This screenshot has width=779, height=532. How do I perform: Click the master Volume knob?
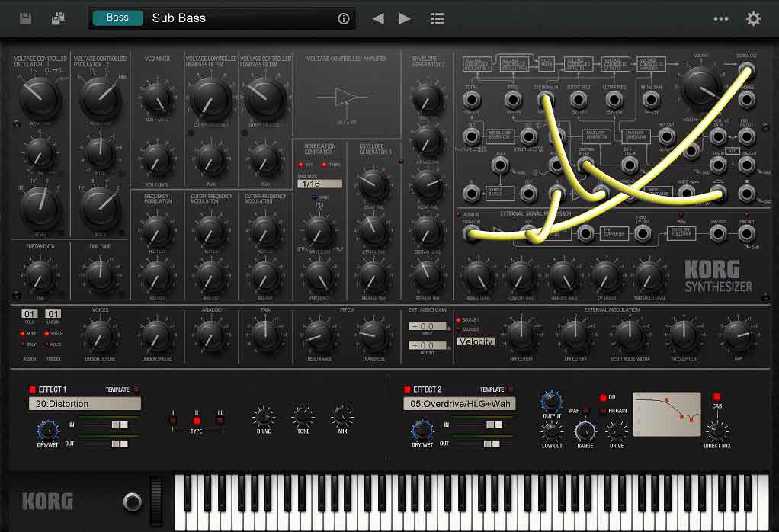tap(701, 86)
